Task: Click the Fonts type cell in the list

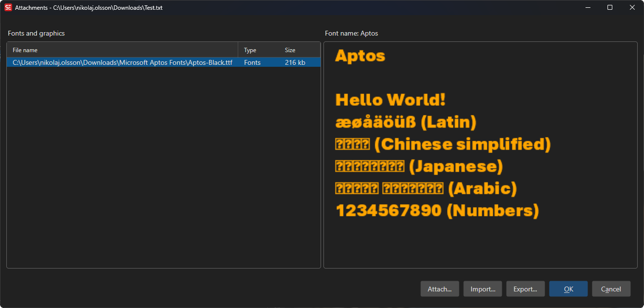Action: coord(252,62)
